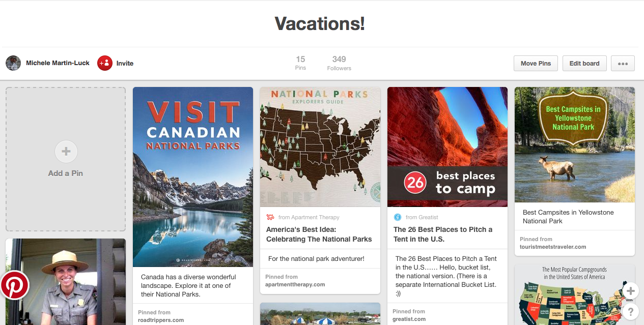This screenshot has width=644, height=325.
Task: Open the Best Campsites in Yellowstone image
Action: pos(575,144)
